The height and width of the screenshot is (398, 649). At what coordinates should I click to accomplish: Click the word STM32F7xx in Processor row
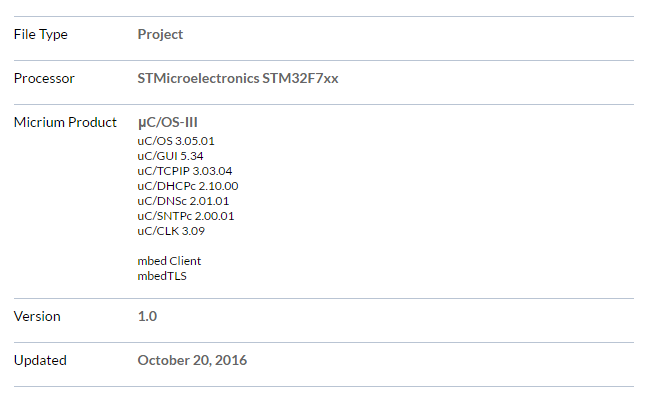300,78
